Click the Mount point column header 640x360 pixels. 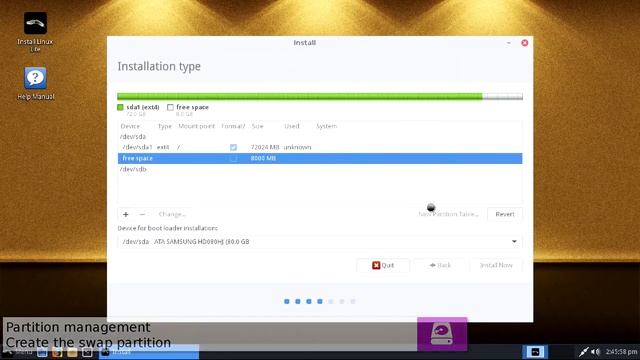[196, 126]
